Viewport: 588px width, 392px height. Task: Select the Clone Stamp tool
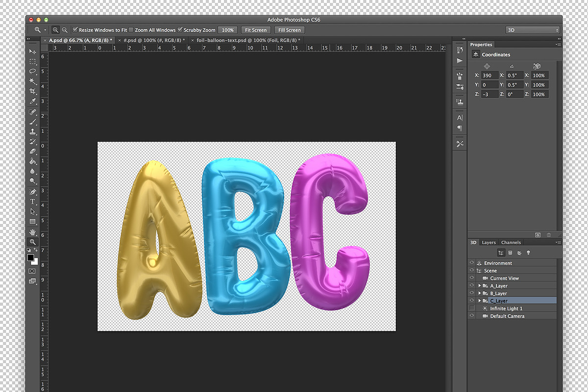click(x=33, y=132)
